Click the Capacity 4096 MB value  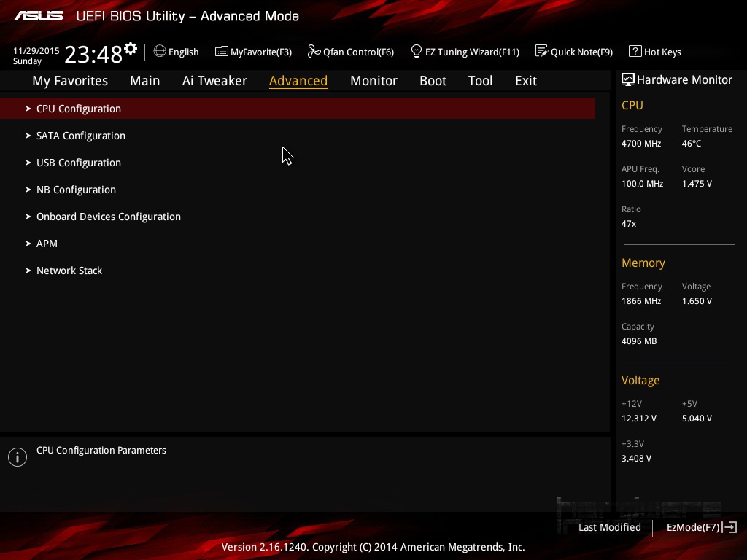click(639, 341)
